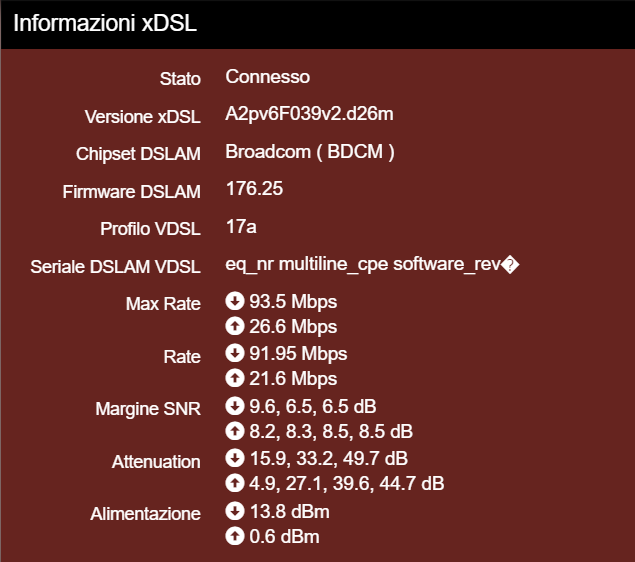Click the VDSL profile value 17a
635x562 pixels.
click(241, 227)
